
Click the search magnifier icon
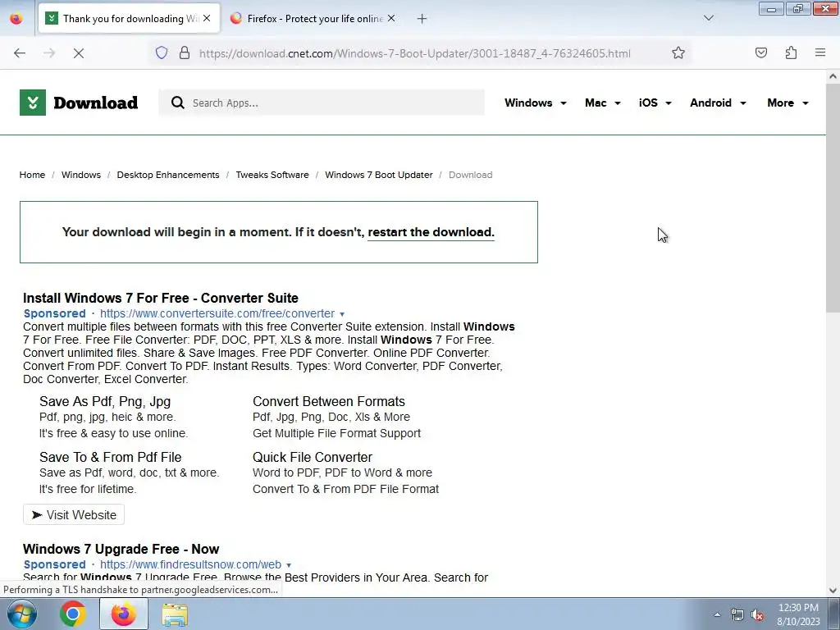click(x=178, y=103)
